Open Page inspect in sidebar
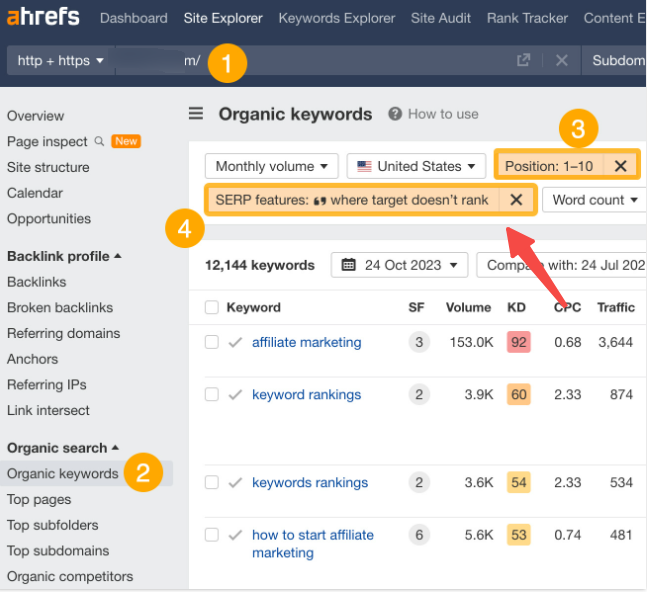The height and width of the screenshot is (592, 647). pyautogui.click(x=47, y=142)
